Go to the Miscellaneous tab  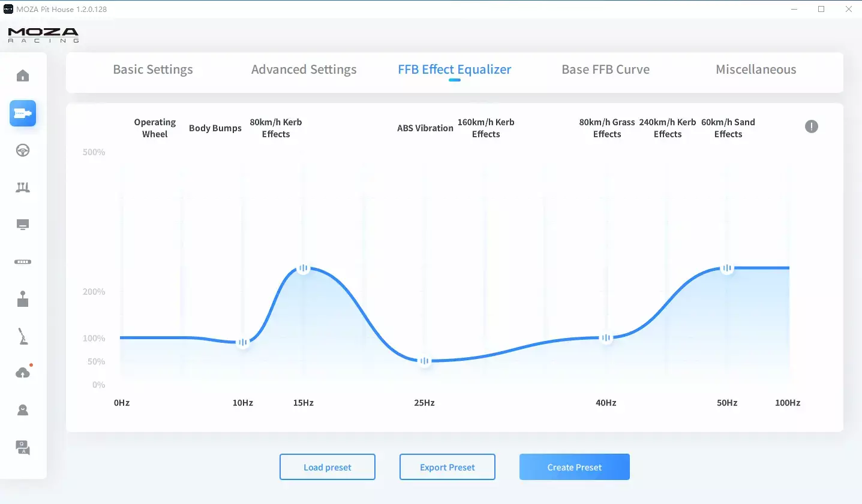click(x=756, y=70)
